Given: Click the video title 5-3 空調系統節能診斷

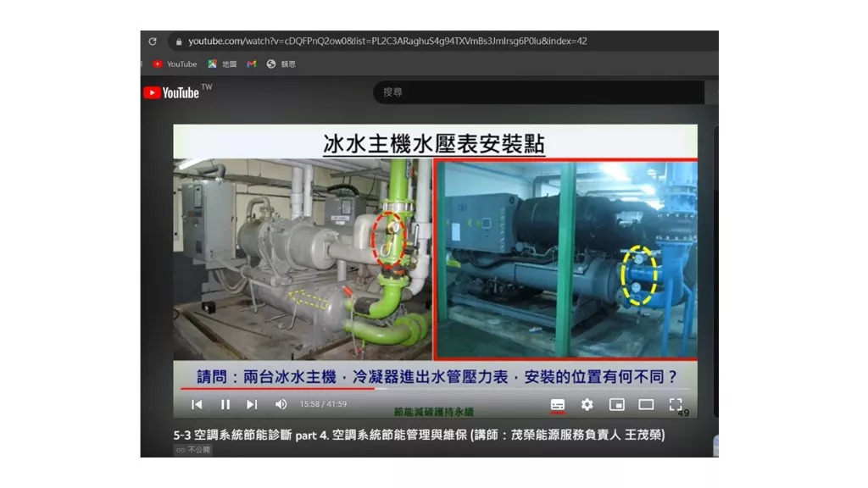Looking at the screenshot, I should tap(419, 435).
